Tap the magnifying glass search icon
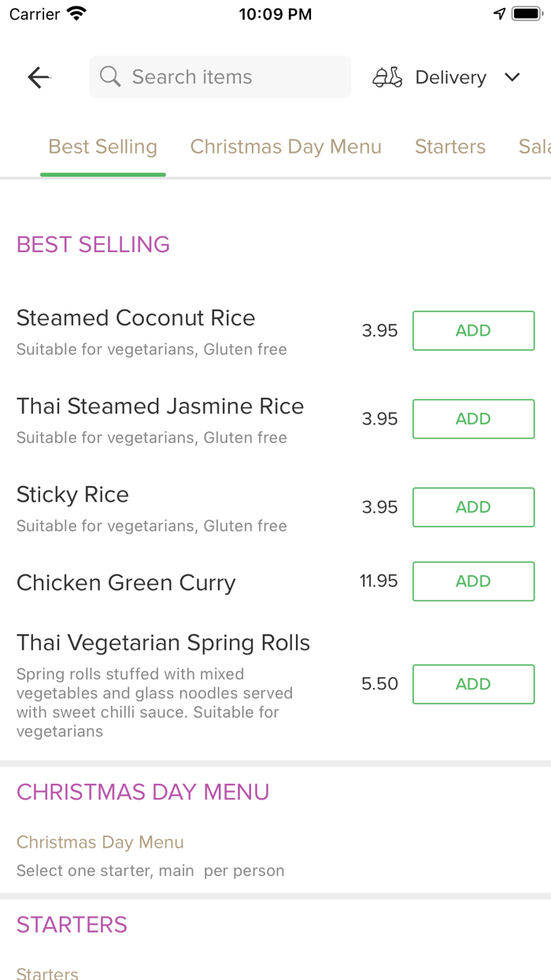The width and height of the screenshot is (551, 980). pyautogui.click(x=109, y=76)
